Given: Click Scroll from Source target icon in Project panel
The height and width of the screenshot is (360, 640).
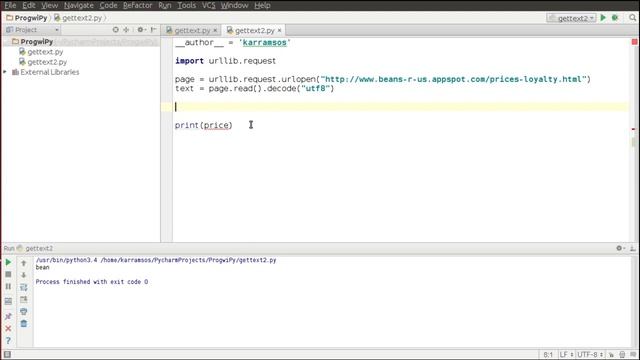Looking at the screenshot, I should (x=116, y=30).
